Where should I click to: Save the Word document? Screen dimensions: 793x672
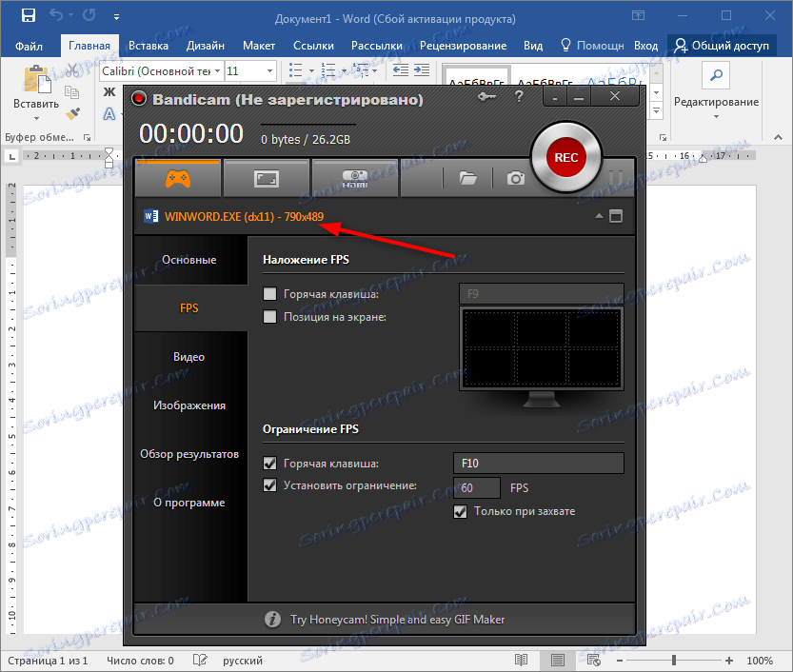coord(29,15)
